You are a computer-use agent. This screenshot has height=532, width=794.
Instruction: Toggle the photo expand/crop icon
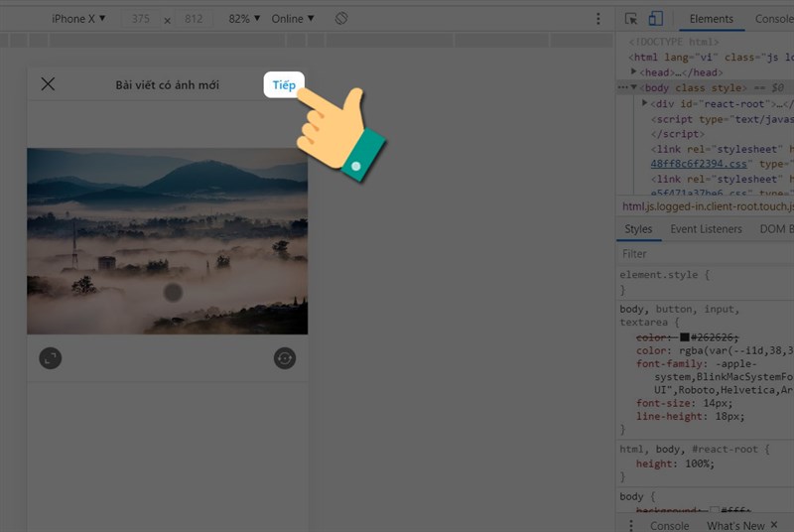coord(51,358)
